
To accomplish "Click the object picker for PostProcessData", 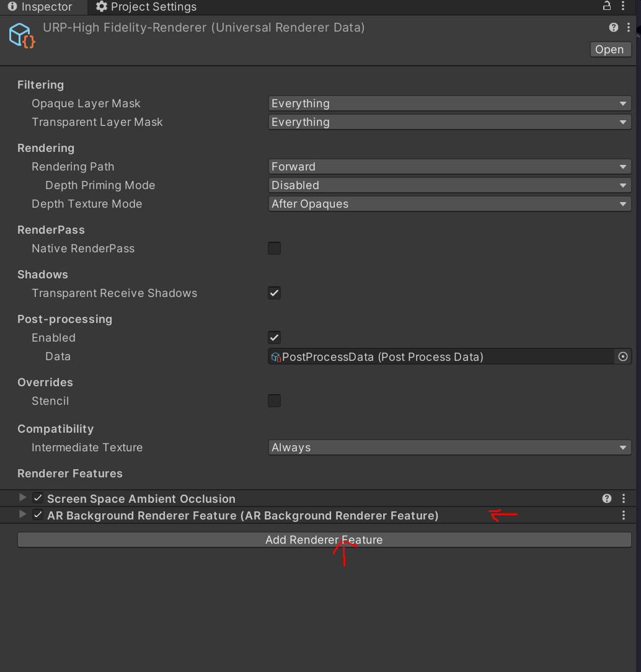I will point(623,356).
